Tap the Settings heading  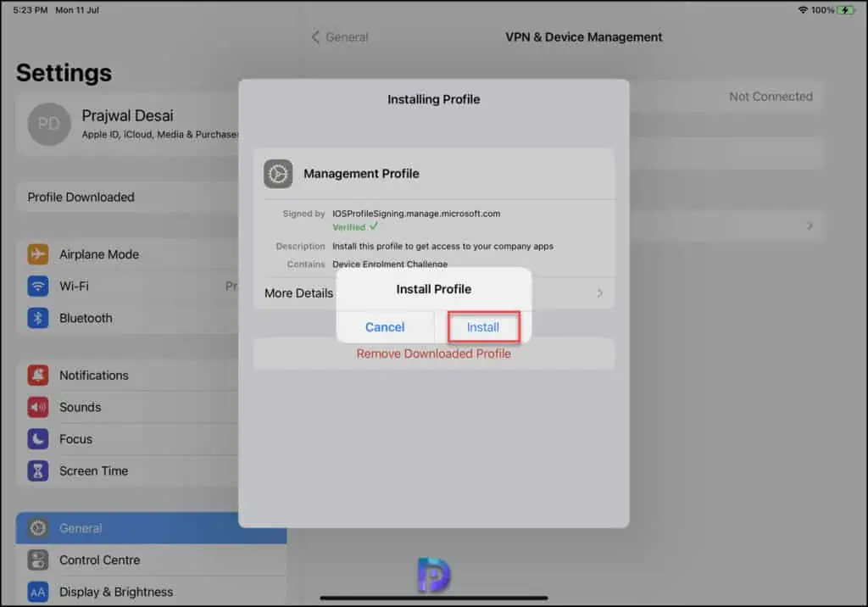64,73
